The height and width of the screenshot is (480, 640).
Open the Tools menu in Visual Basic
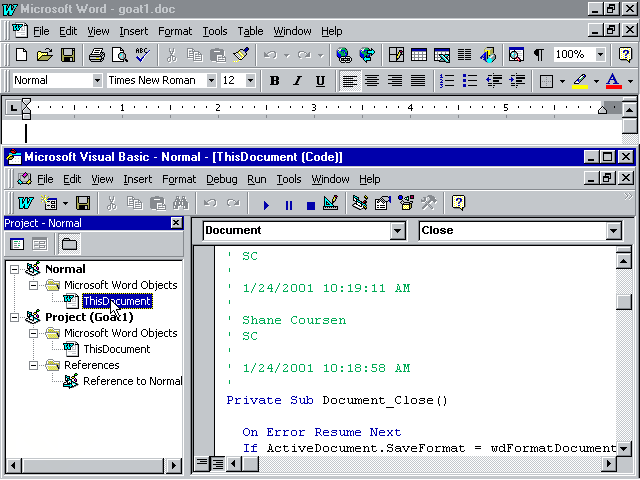pos(289,179)
